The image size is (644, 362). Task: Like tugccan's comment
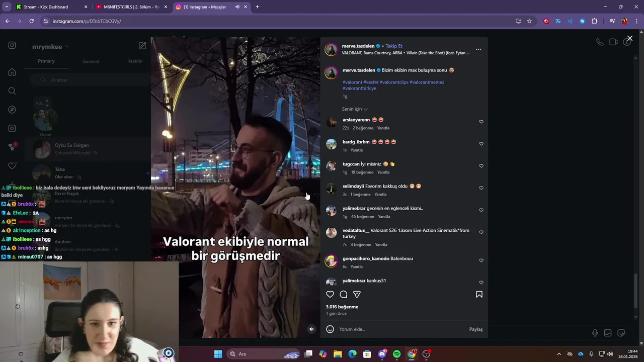(x=481, y=166)
